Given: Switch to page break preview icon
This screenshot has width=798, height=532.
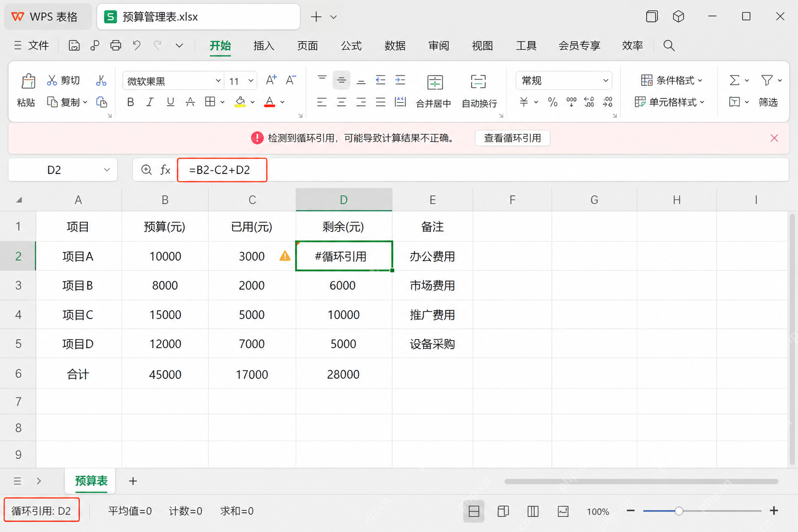Looking at the screenshot, I should coord(533,511).
